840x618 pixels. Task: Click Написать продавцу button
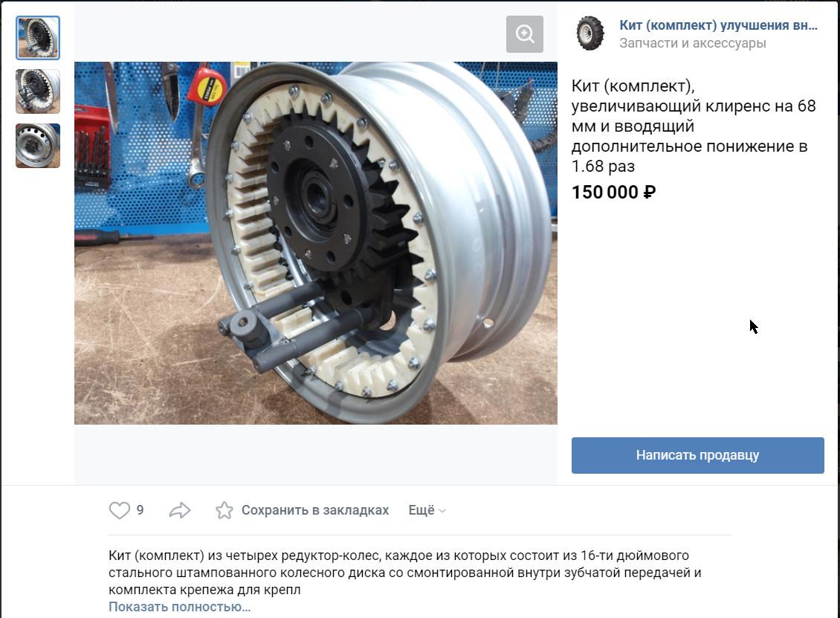point(697,455)
